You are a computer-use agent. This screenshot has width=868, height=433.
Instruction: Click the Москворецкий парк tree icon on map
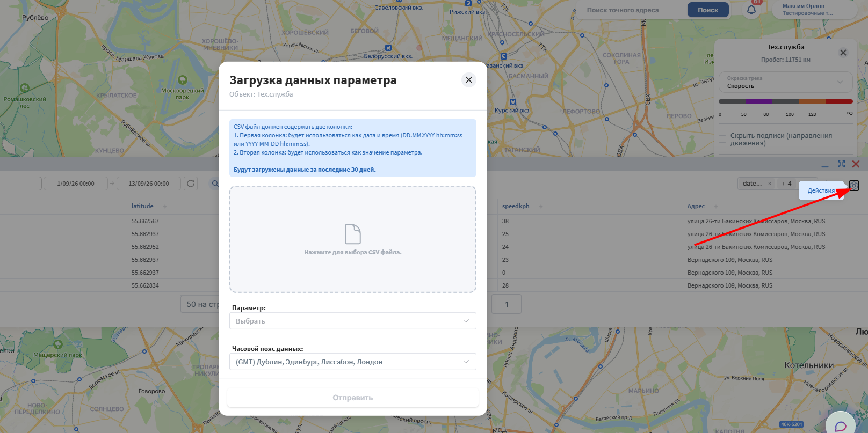pos(183,80)
